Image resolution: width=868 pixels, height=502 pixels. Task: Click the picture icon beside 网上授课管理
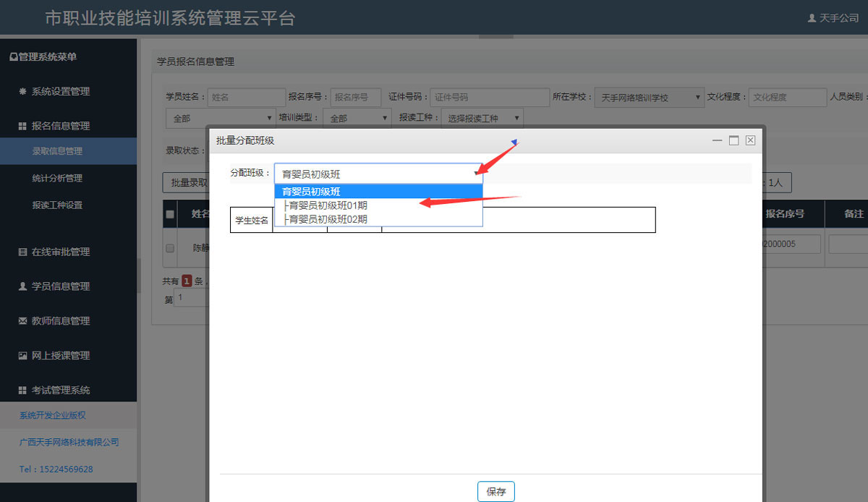pyautogui.click(x=22, y=356)
